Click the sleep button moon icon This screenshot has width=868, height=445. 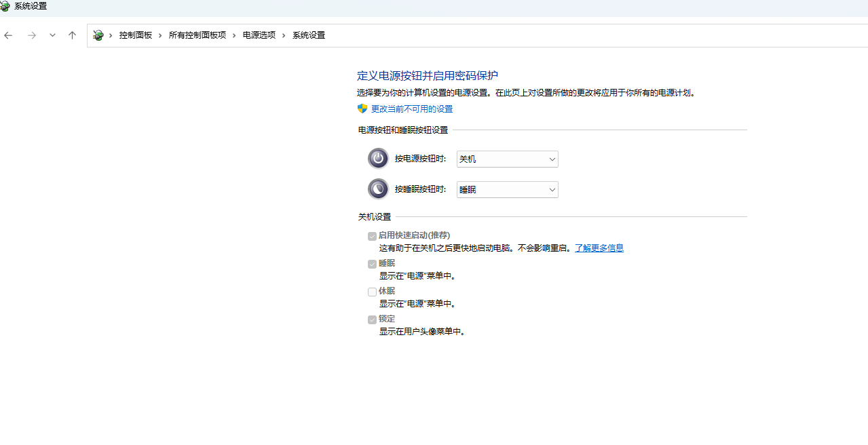tap(378, 189)
